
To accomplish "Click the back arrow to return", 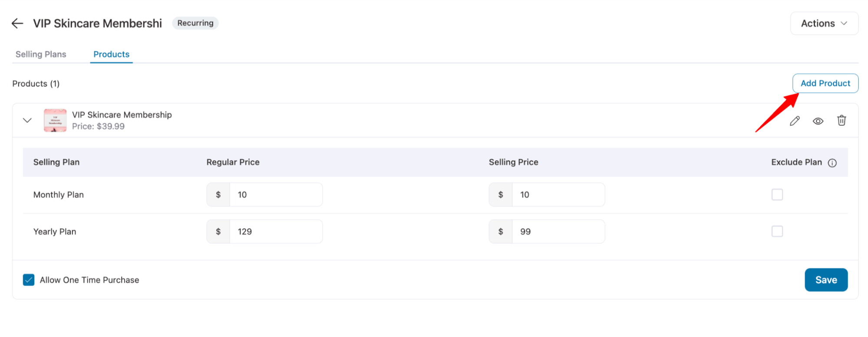I will (x=17, y=23).
